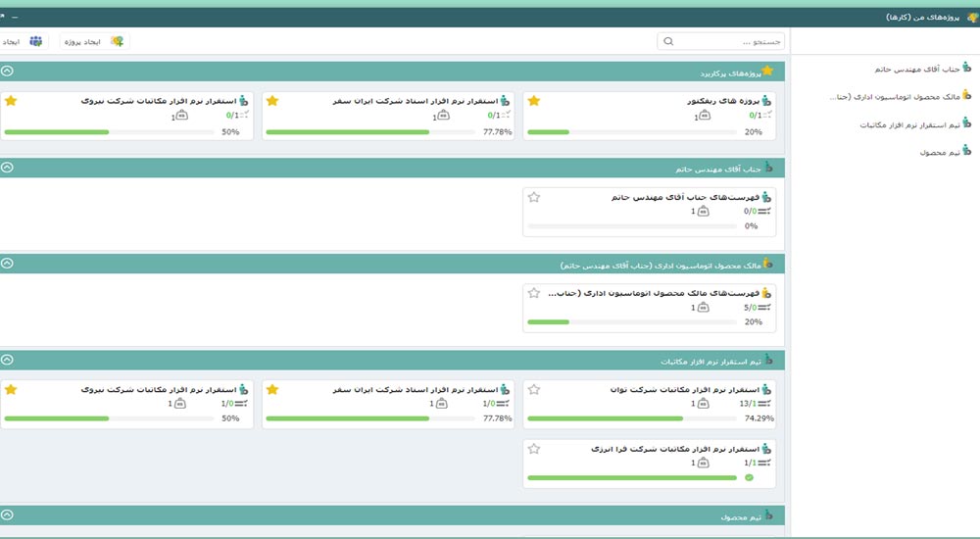Toggle star on شرکت نیروی card under تیم استقرار section
This screenshot has height=539, width=980.
pyautogui.click(x=11, y=390)
